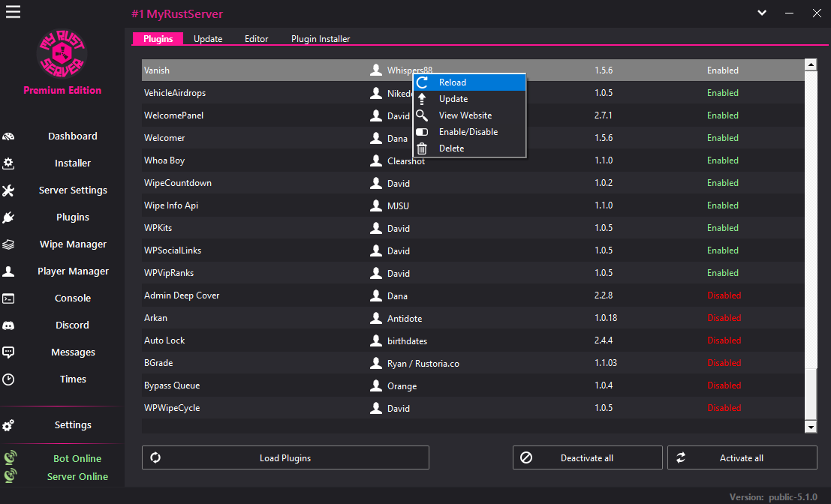The width and height of the screenshot is (831, 504).
Task: Click author icon in Bypass Queue row
Action: [376, 385]
